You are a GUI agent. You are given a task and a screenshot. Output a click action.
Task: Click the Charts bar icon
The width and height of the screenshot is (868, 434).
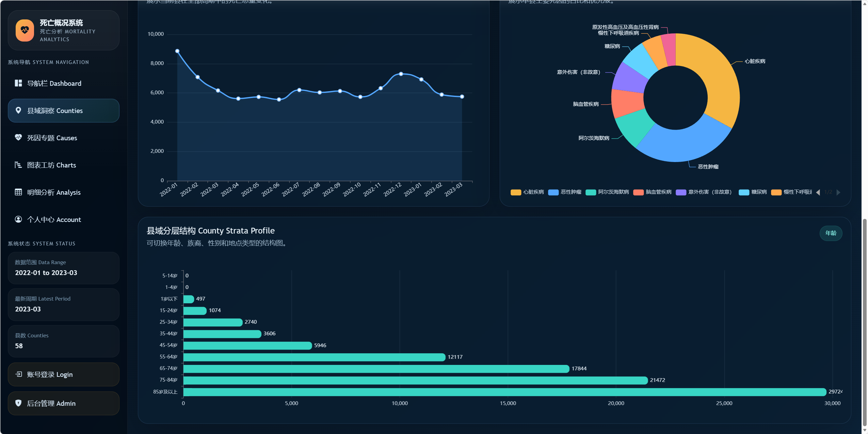point(18,165)
